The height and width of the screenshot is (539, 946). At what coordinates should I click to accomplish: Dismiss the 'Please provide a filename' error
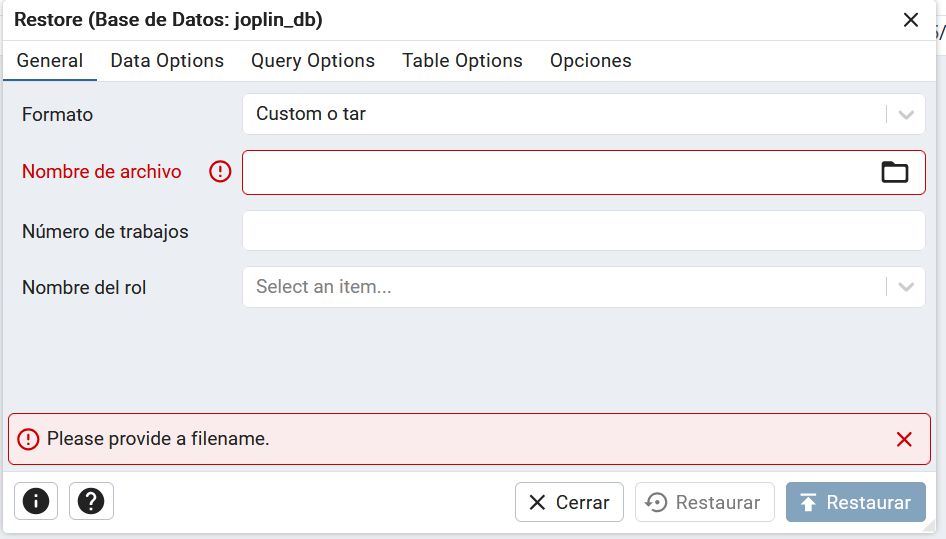pos(904,439)
